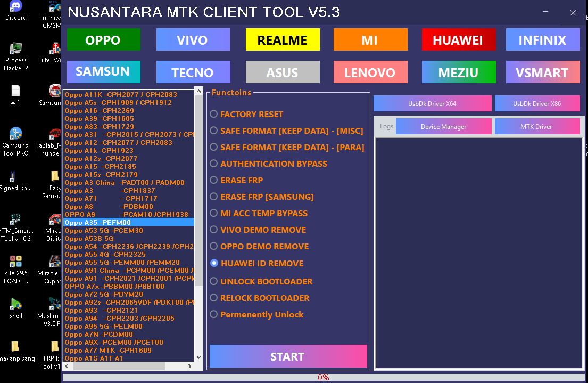Open the INFINIX brand tab
Screen dimensions: 588x383
pyautogui.click(x=543, y=39)
